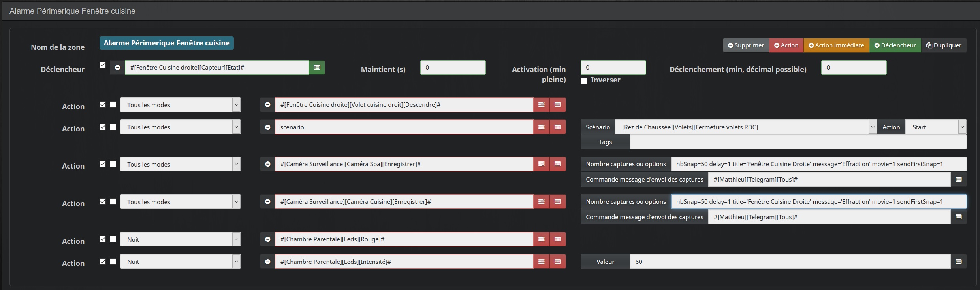Tick the empty checkbox on Leds Intensité action row
Viewport: 980px width, 290px height.
(113, 262)
